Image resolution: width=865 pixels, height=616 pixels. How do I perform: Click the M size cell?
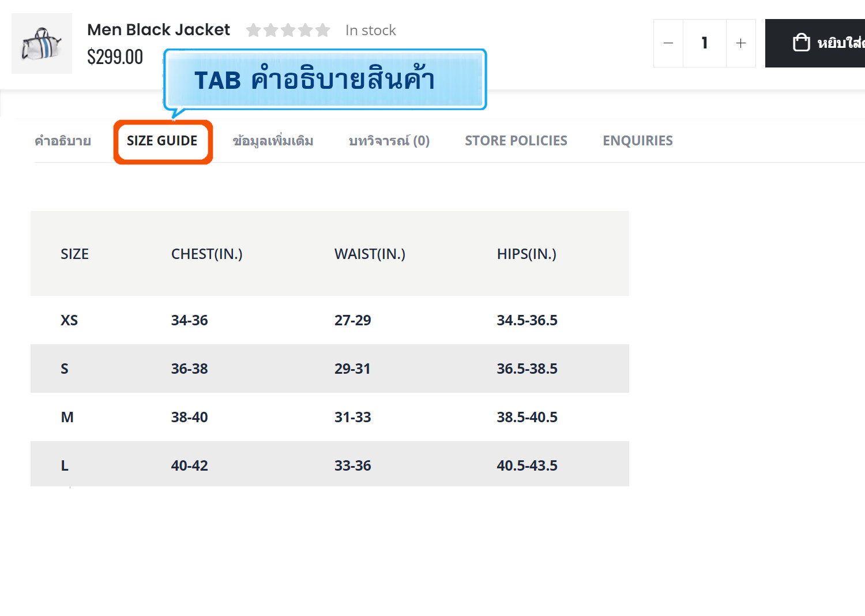pos(67,417)
